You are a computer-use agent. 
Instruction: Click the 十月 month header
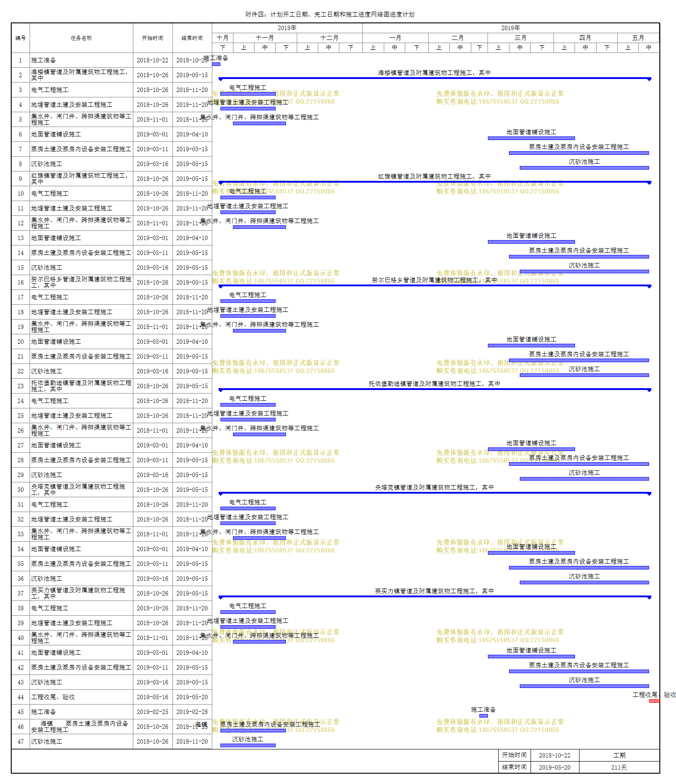coord(223,38)
